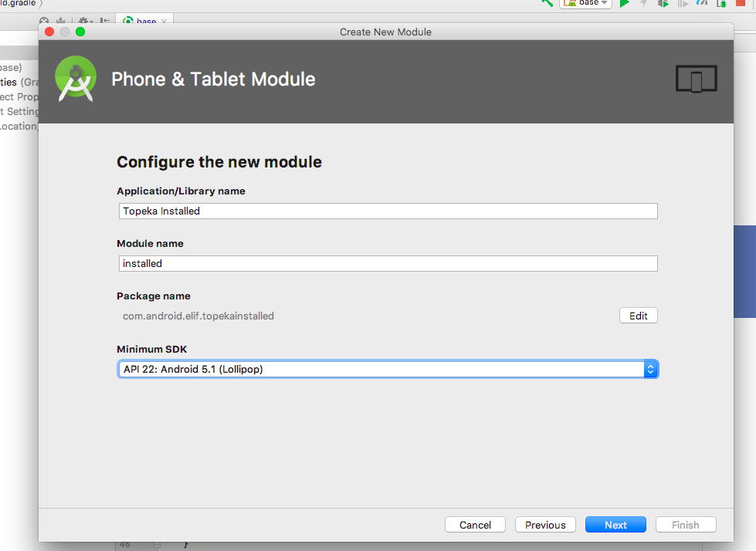Focus the Application/Library name field
This screenshot has width=756, height=551.
[x=388, y=211]
